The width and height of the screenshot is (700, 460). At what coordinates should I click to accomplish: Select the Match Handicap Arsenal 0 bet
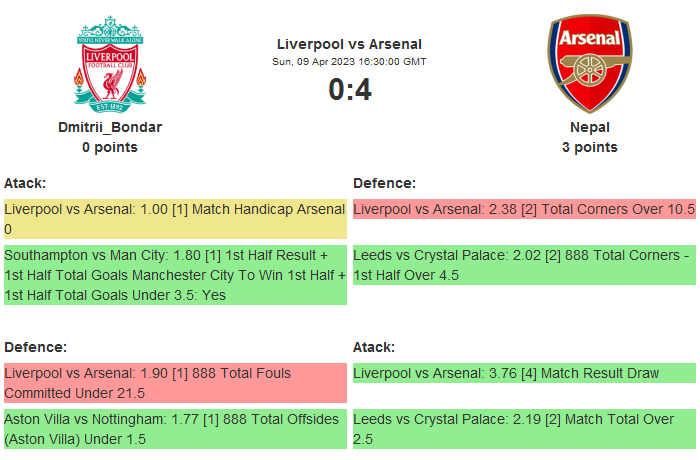tap(174, 219)
